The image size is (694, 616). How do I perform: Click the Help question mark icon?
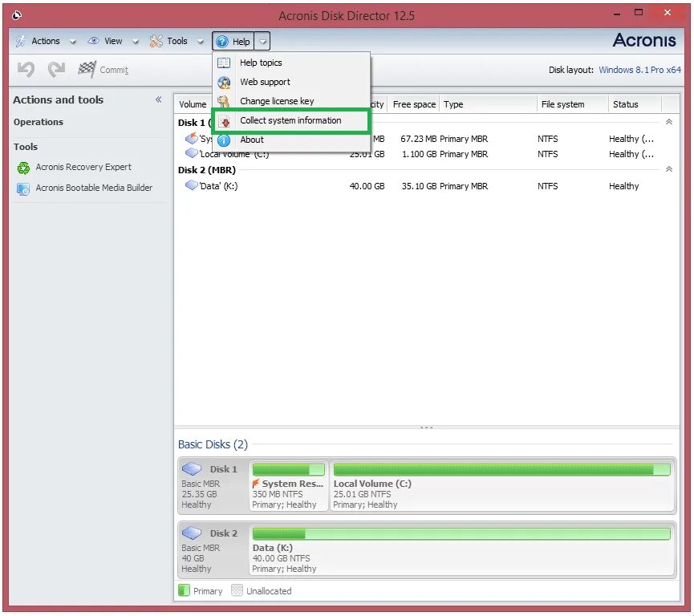point(222,42)
